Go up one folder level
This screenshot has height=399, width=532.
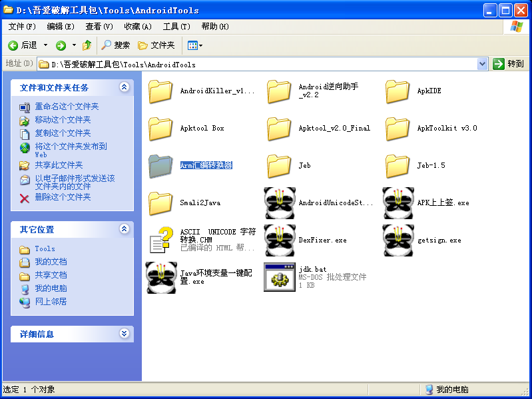[x=87, y=45]
